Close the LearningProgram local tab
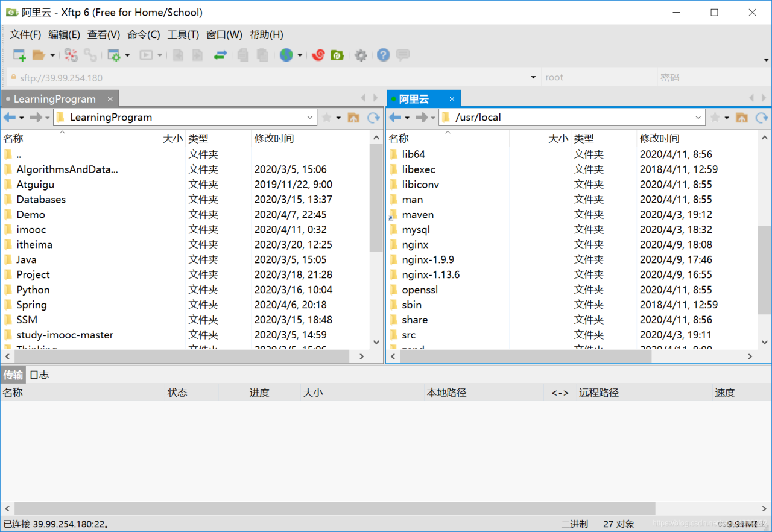The width and height of the screenshot is (772, 532). 110,99
